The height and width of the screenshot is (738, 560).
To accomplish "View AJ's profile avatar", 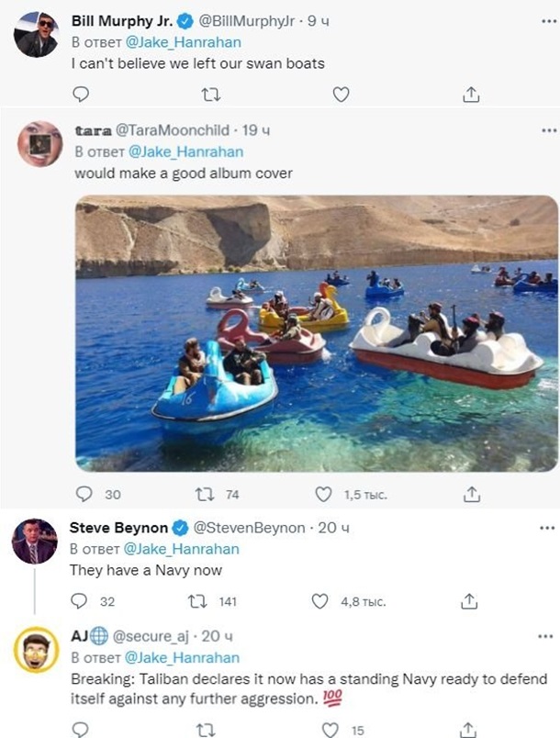I will coord(35,652).
